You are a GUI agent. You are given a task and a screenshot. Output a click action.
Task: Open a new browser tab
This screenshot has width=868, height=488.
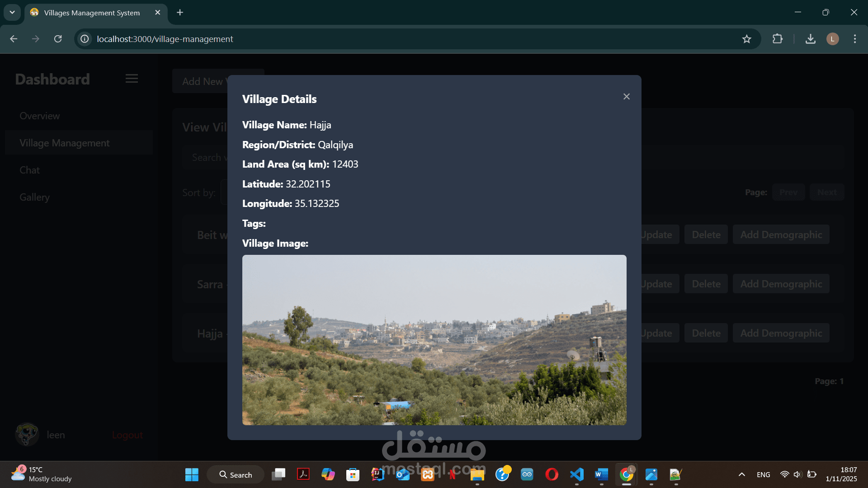click(180, 12)
